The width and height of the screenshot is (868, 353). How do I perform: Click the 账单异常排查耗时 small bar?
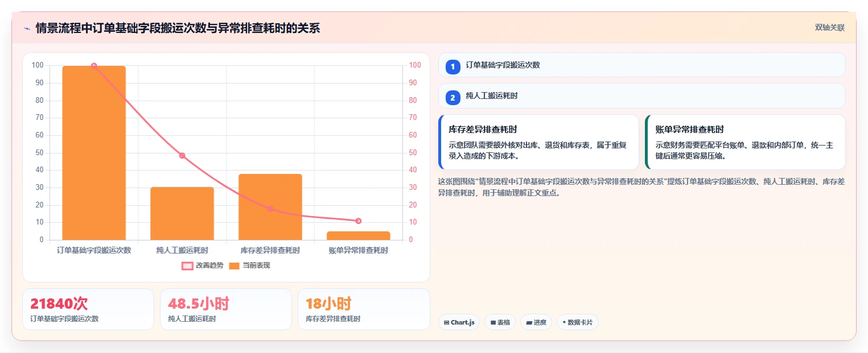coord(359,235)
